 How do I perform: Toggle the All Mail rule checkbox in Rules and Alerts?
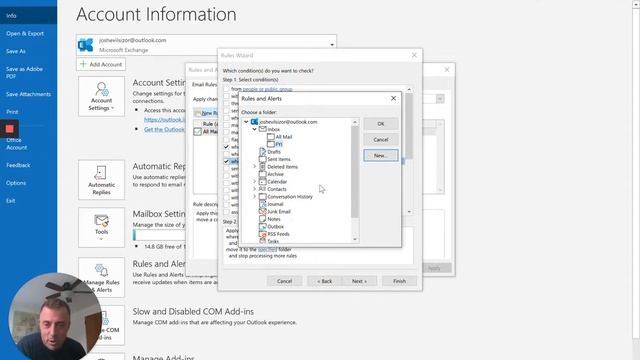198,131
